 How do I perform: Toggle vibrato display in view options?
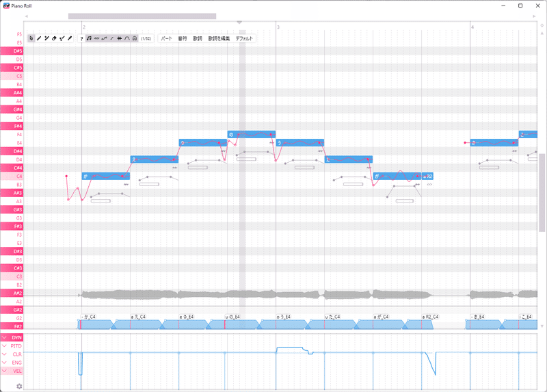click(96, 38)
